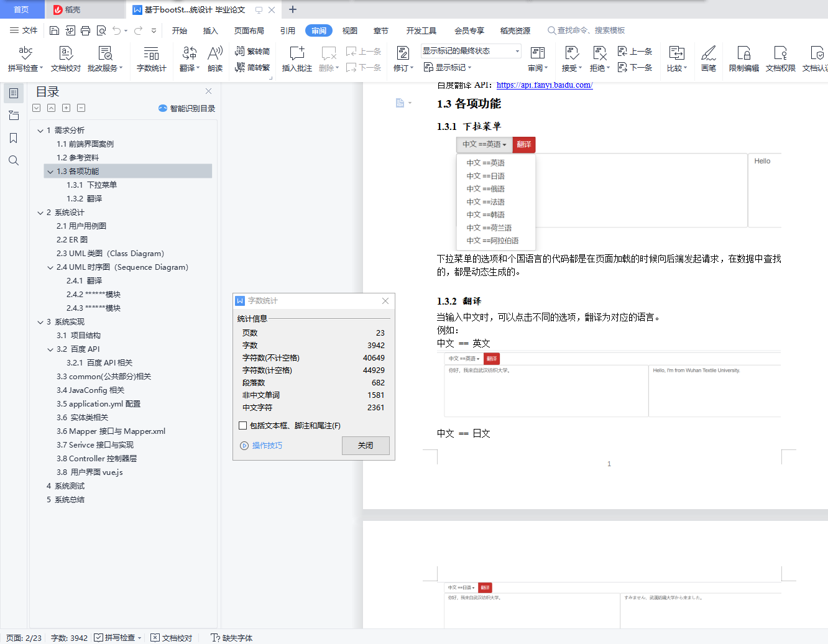Open the Baidu API hyperlink in document
Image resolution: width=828 pixels, height=644 pixels.
[x=545, y=85]
